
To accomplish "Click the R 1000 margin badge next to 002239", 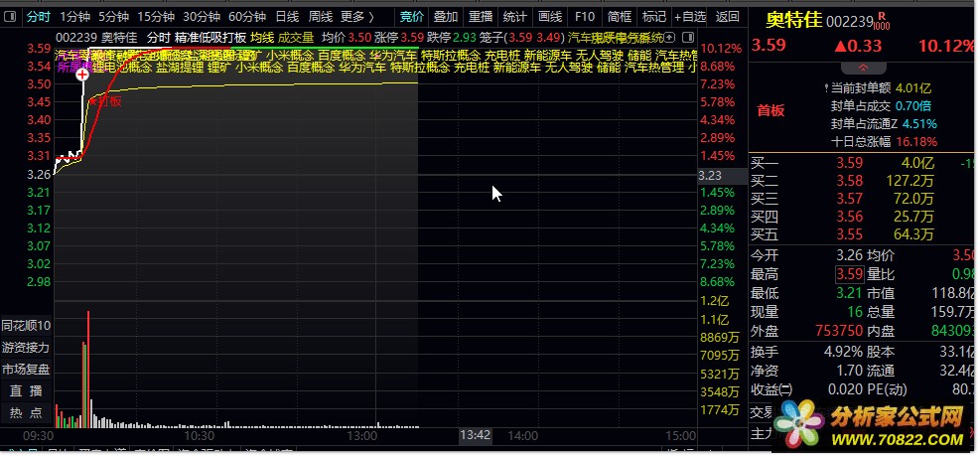I will tap(882, 21).
